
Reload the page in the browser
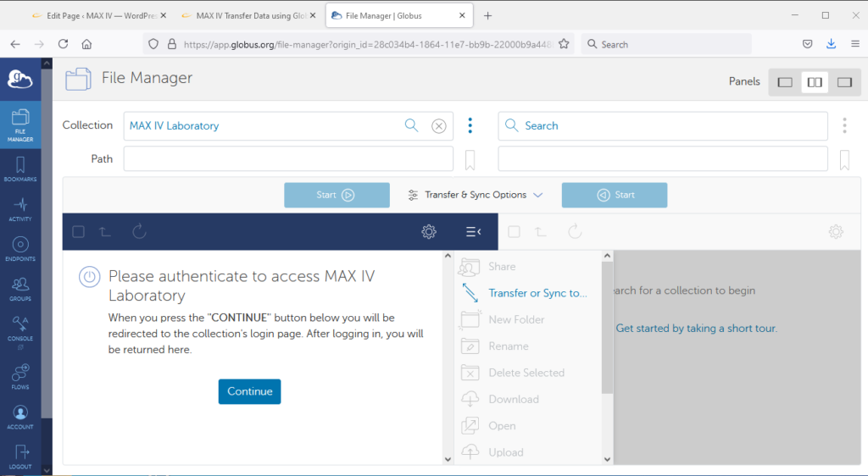click(x=63, y=44)
